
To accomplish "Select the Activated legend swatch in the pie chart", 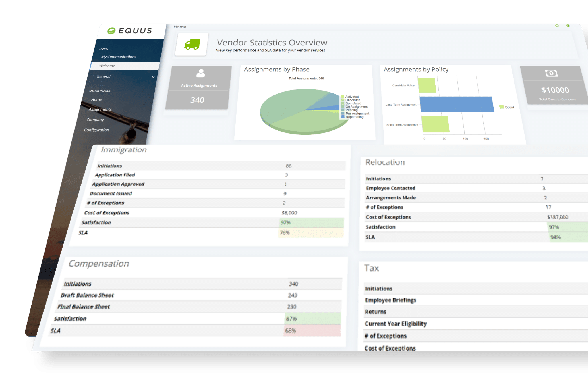I will point(342,97).
